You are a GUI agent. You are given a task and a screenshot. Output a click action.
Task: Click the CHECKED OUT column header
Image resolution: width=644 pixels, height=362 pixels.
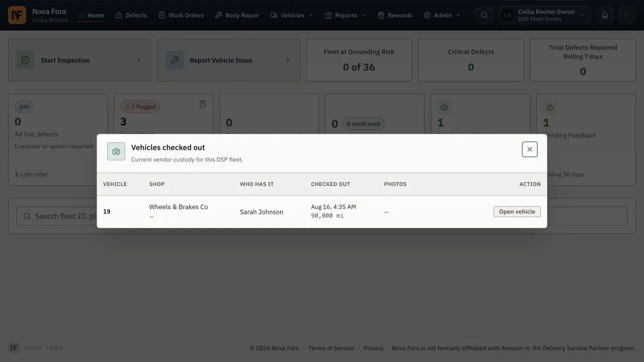[x=331, y=184]
